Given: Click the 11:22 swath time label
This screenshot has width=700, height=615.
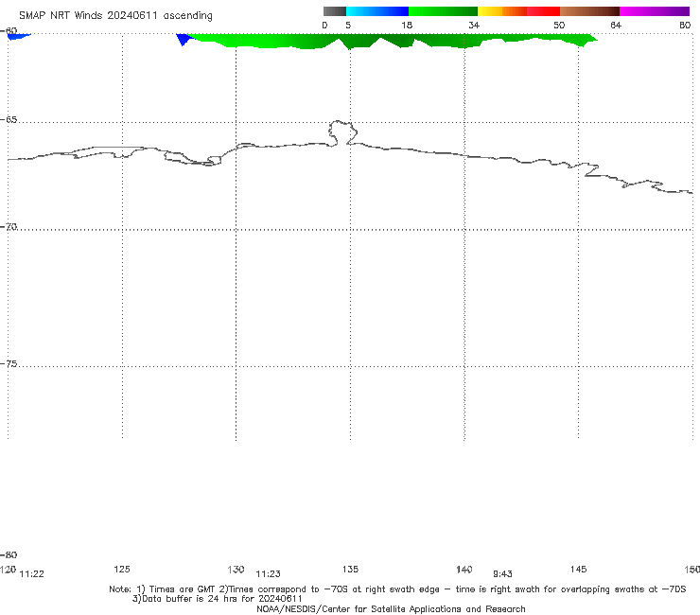Looking at the screenshot, I should pos(32,574).
